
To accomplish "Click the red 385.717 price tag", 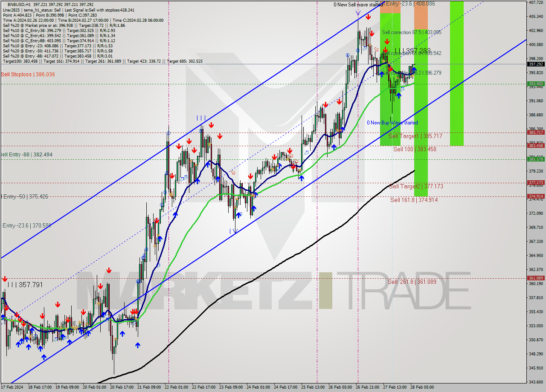I will [536, 133].
